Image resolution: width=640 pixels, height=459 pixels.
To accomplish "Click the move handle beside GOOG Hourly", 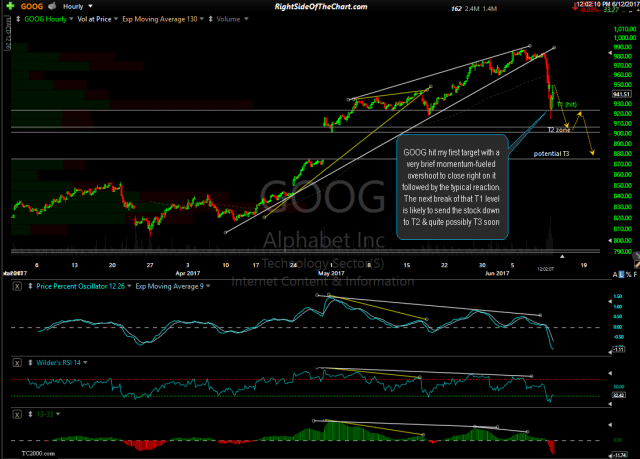I will (x=18, y=19).
